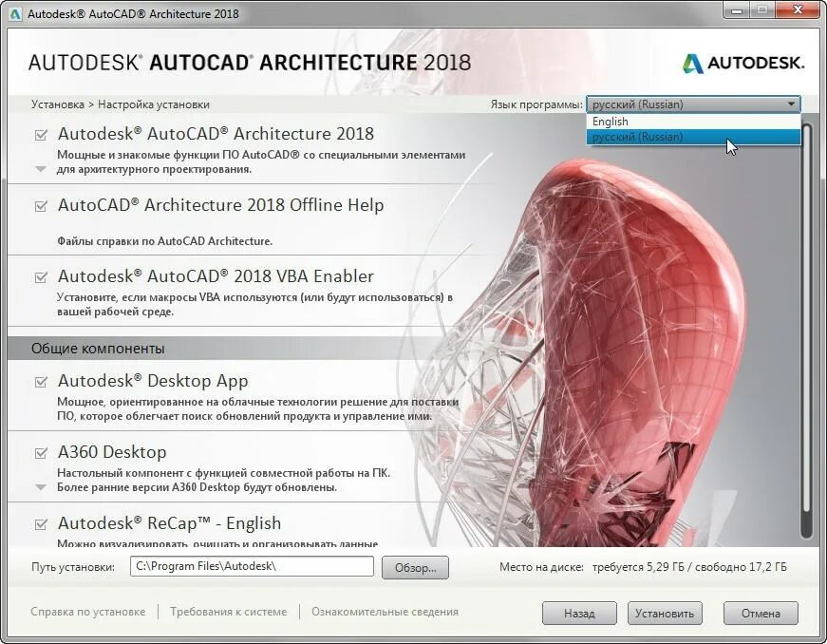Open the Требования к системе link
This screenshot has width=827, height=644.
pyautogui.click(x=229, y=612)
